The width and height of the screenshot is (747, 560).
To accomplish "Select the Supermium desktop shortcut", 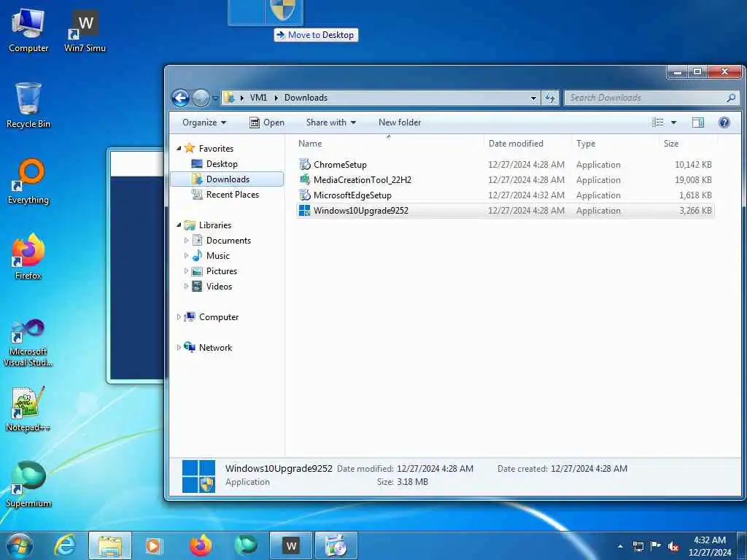I will click(28, 484).
